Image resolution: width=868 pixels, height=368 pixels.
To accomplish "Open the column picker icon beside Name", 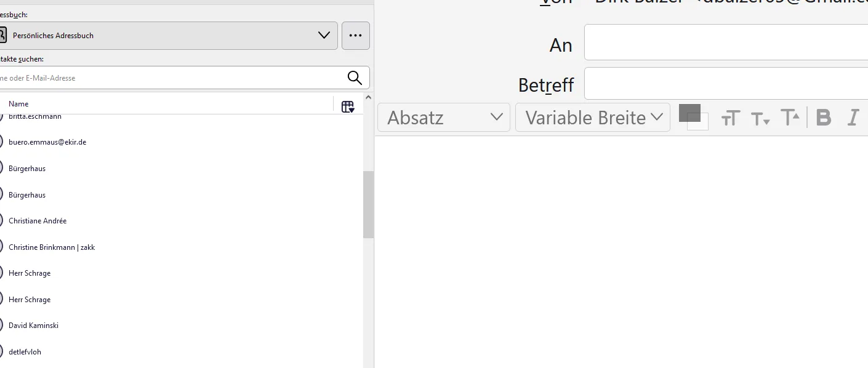I will click(348, 106).
